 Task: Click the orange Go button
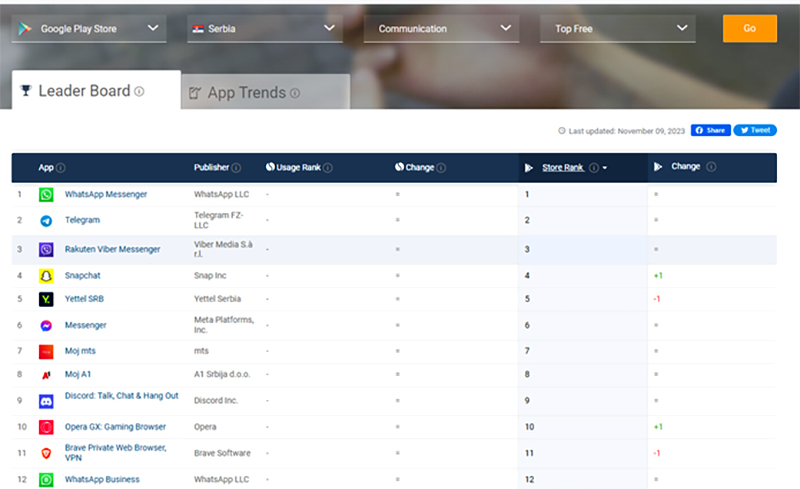[x=749, y=29]
